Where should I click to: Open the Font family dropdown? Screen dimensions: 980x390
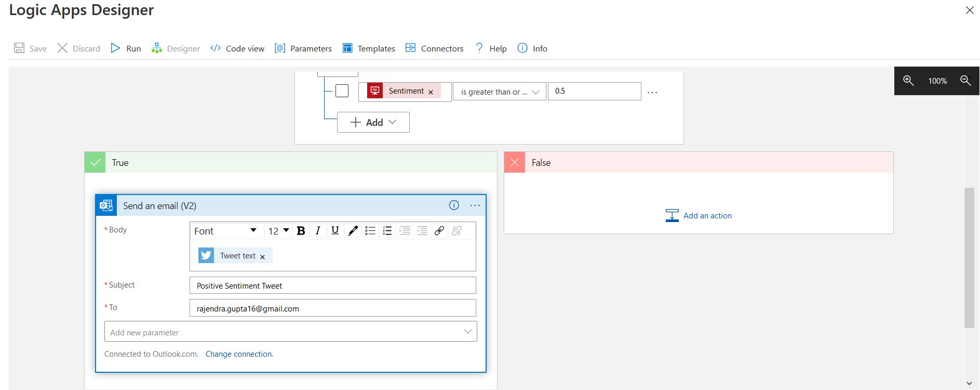coord(226,231)
